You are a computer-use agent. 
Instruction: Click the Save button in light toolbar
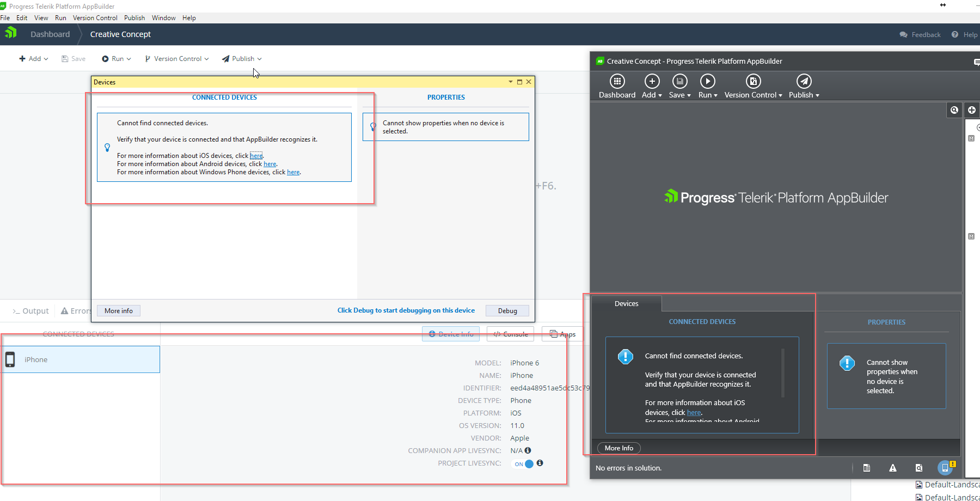point(73,59)
